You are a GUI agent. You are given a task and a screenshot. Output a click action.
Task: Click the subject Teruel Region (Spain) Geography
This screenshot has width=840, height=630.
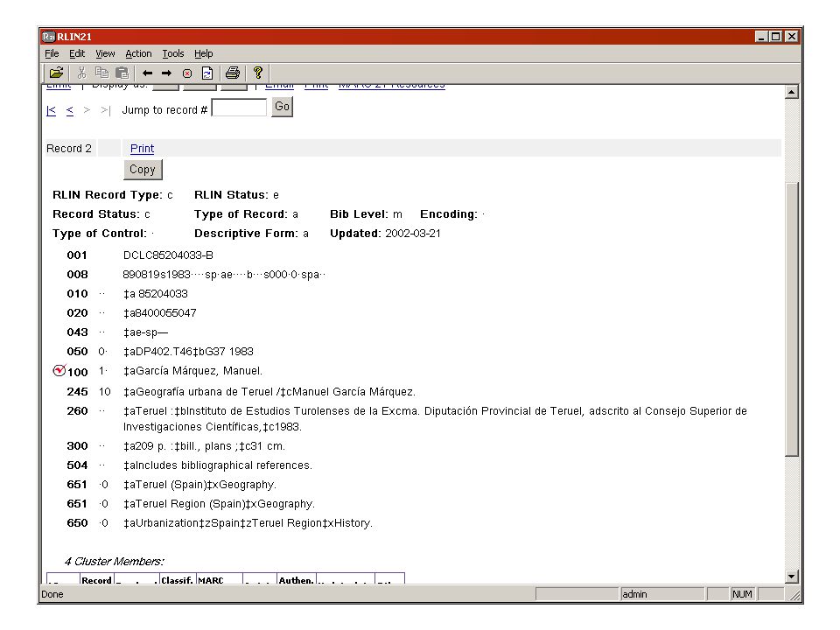[x=219, y=504]
